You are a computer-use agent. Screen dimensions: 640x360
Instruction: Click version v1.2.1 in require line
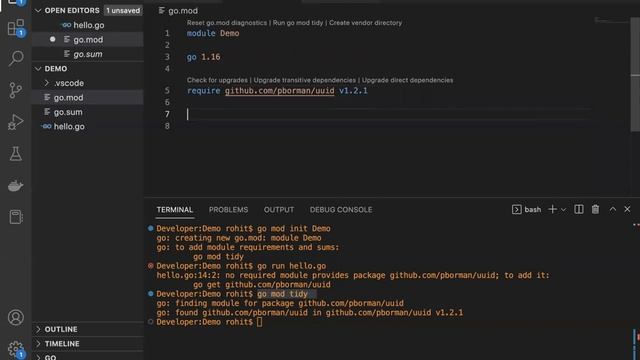click(353, 91)
